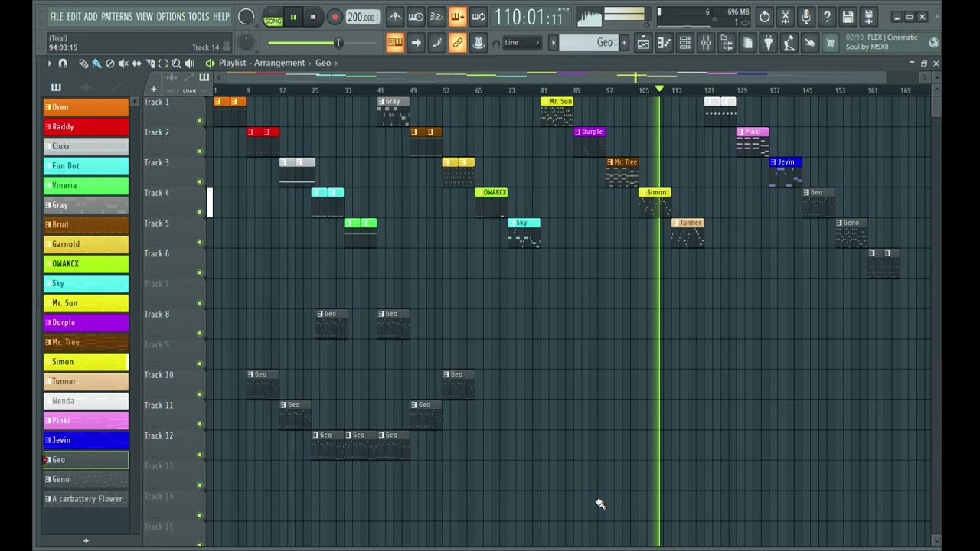Open the Piano roll view
Screen dimensions: 980x551
pyautogui.click(x=665, y=43)
